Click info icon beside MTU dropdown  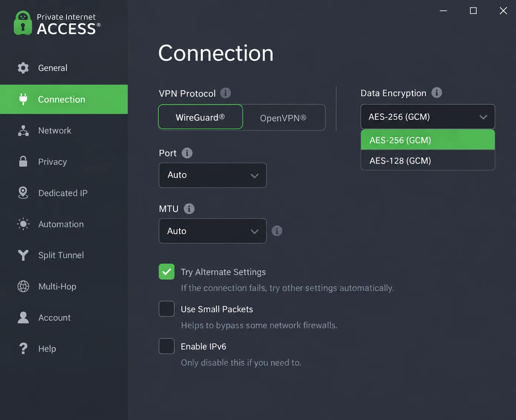click(277, 231)
